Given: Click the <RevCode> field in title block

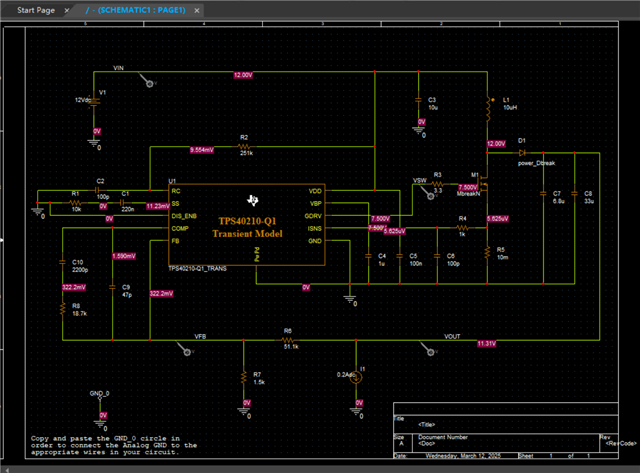Looking at the screenshot, I should tap(621, 443).
